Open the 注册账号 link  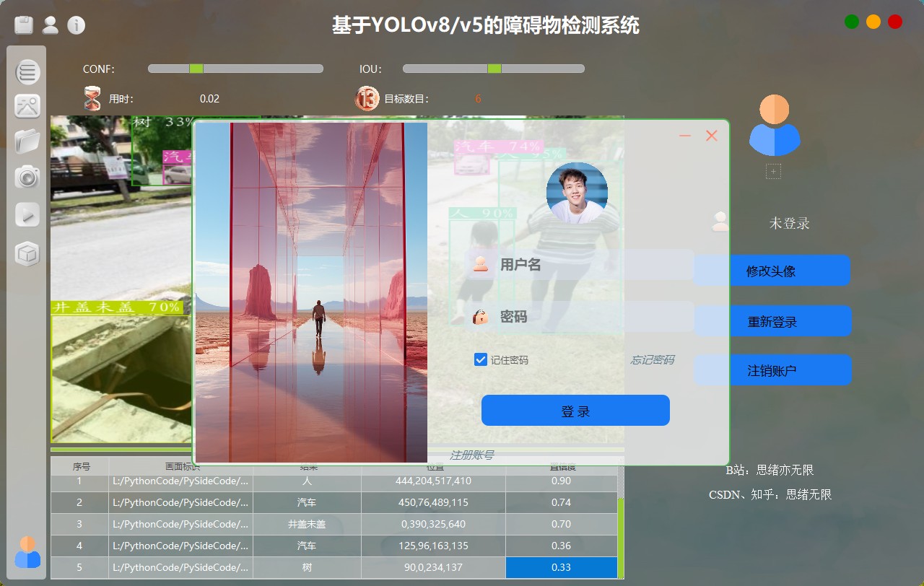(472, 455)
